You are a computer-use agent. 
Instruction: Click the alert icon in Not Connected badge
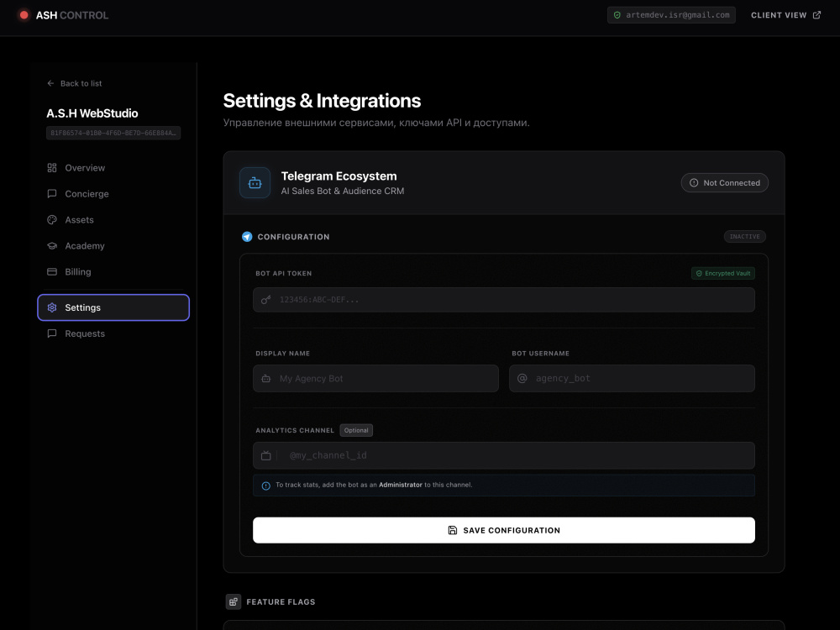694,182
